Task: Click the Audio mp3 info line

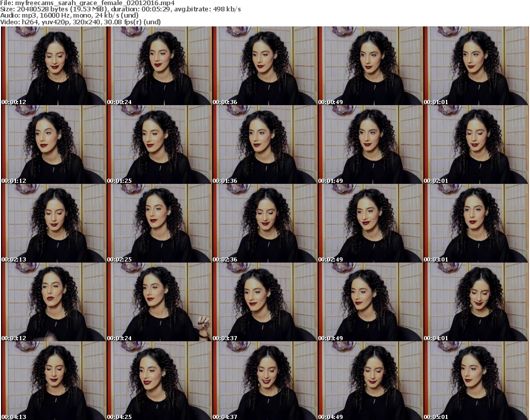Action: point(69,16)
